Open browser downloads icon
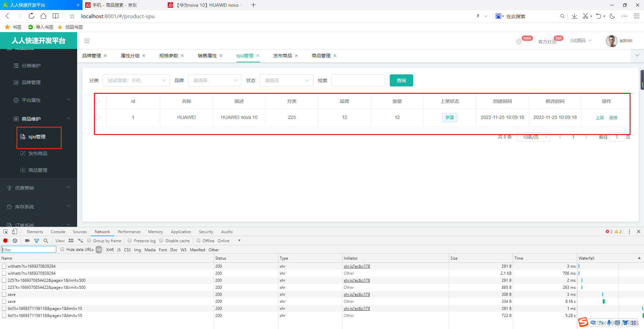 (x=574, y=16)
